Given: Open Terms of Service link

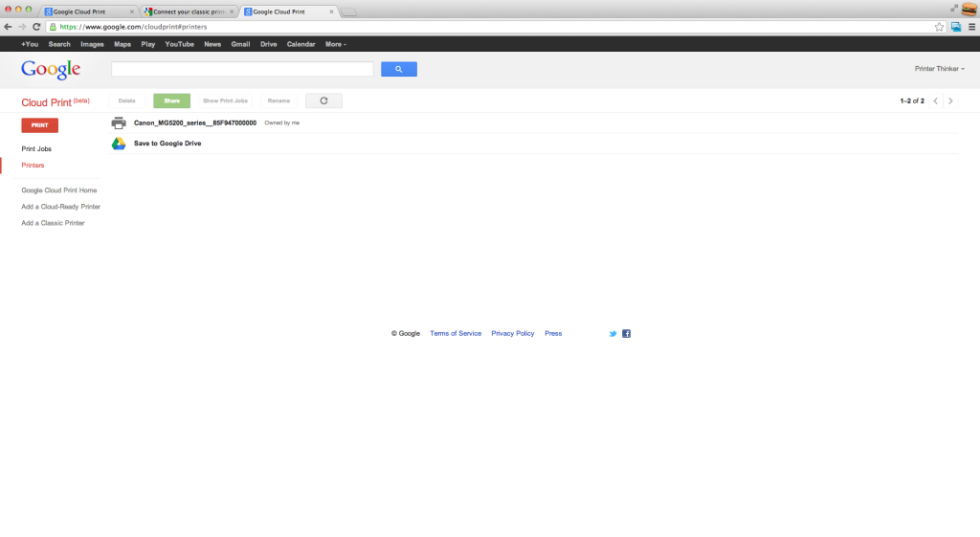Looking at the screenshot, I should click(456, 334).
